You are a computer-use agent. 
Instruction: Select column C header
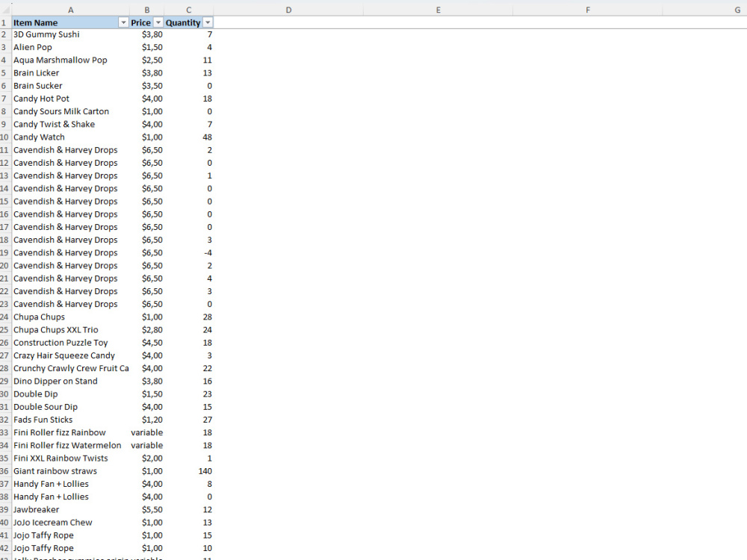tap(189, 10)
